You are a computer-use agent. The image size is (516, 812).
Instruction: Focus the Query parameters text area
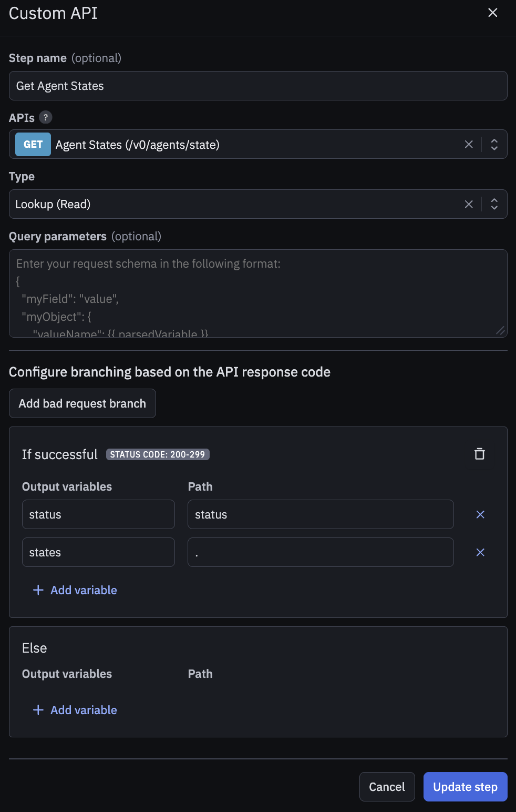(257, 293)
